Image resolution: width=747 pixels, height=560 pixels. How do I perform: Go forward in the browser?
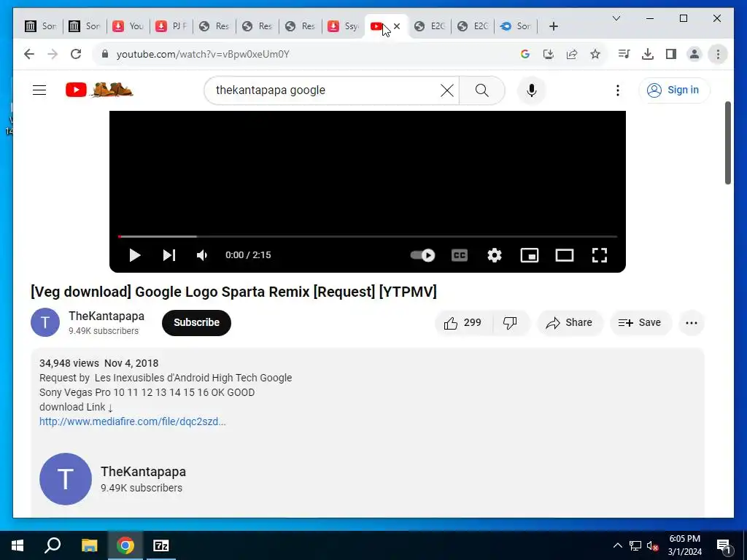click(53, 54)
